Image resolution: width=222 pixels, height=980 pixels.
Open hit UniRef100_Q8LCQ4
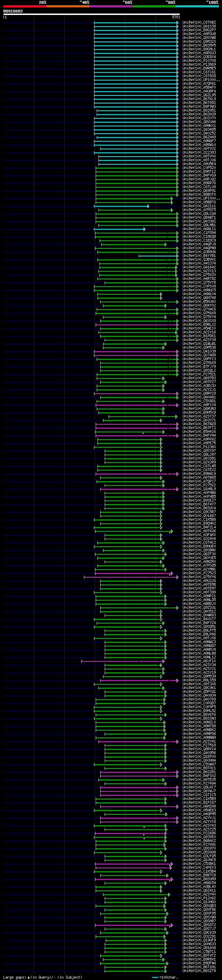tap(199, 213)
